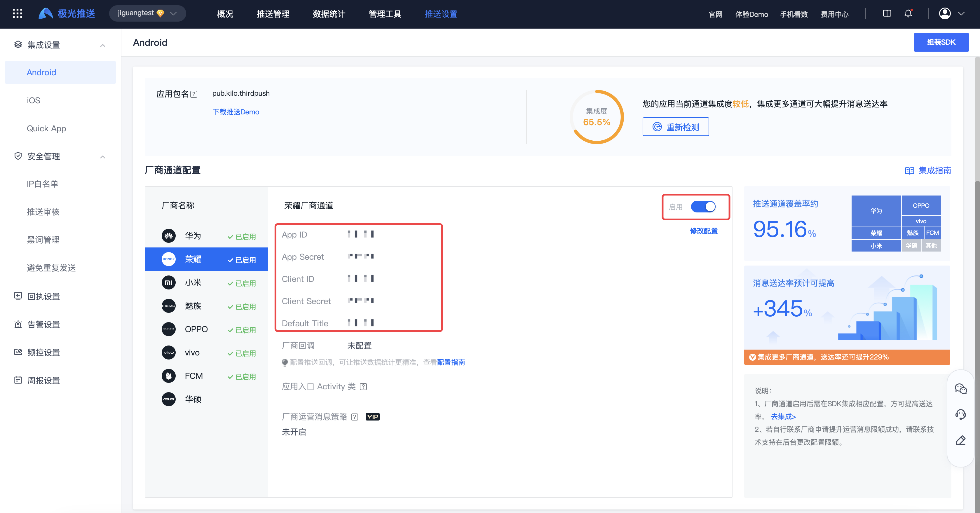Click the Honor vendor logo

click(168, 259)
